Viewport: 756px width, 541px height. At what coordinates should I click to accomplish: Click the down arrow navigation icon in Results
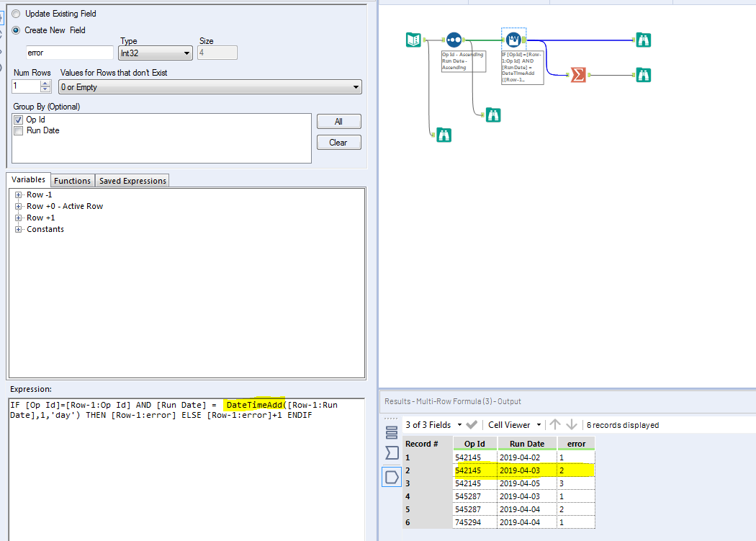[x=573, y=425]
